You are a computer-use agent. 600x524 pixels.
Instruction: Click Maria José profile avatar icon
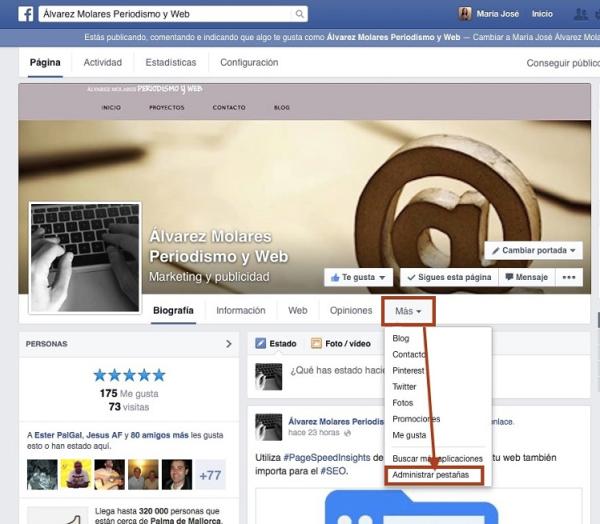465,14
